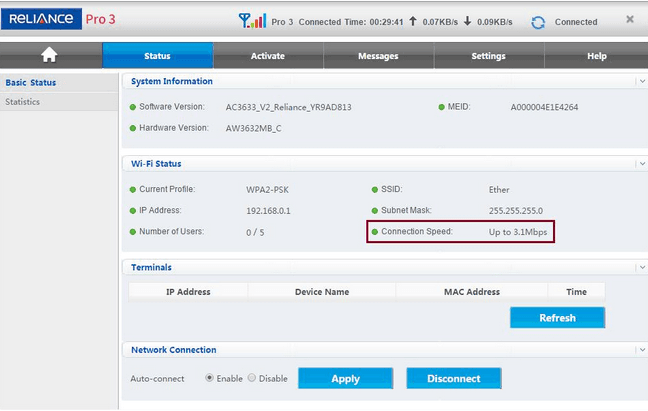The image size is (648, 411).
Task: Click the Disconnect button
Action: pos(454,378)
